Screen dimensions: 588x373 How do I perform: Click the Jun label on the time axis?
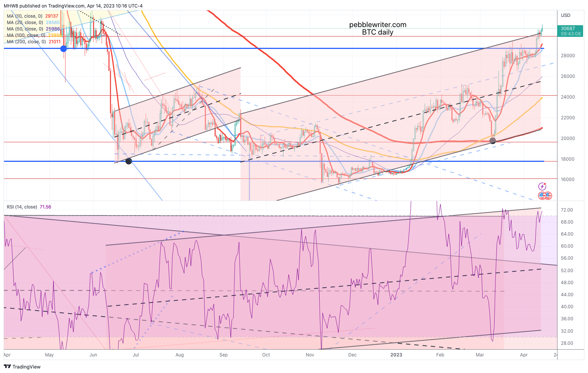pyautogui.click(x=93, y=355)
